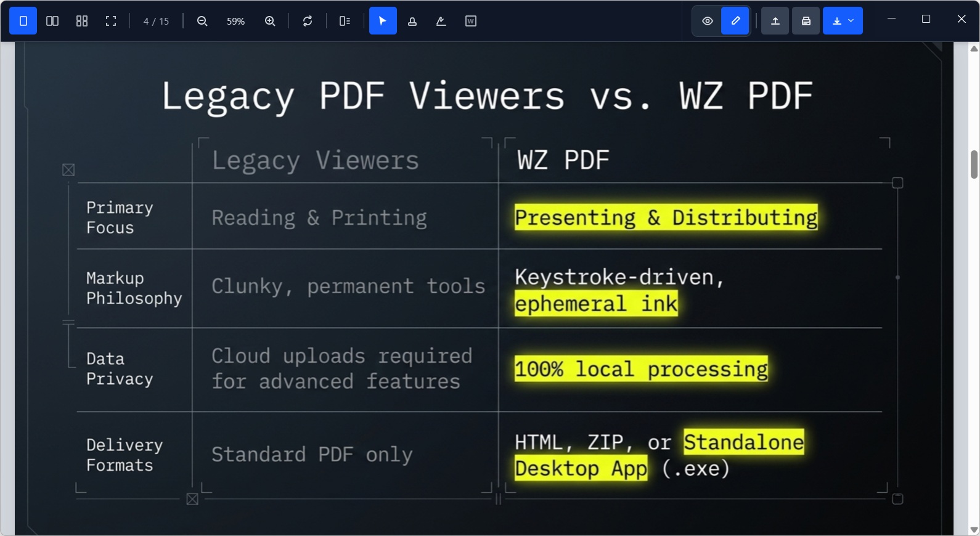This screenshot has width=980, height=536.
Task: Click the Data Privacy row label
Action: tap(120, 368)
